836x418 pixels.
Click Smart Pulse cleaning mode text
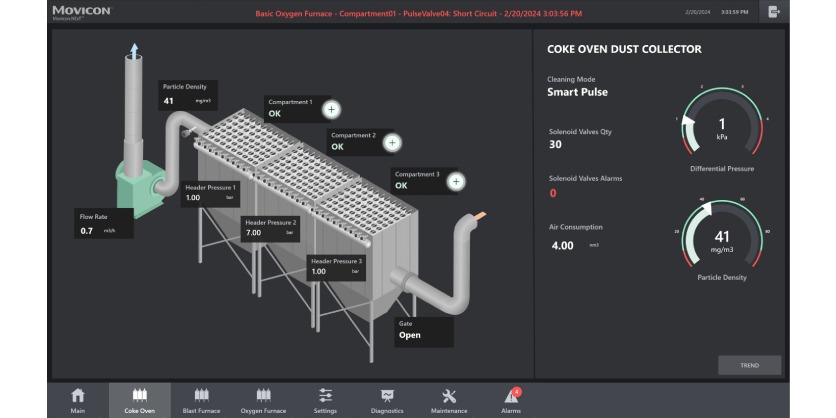(x=577, y=92)
